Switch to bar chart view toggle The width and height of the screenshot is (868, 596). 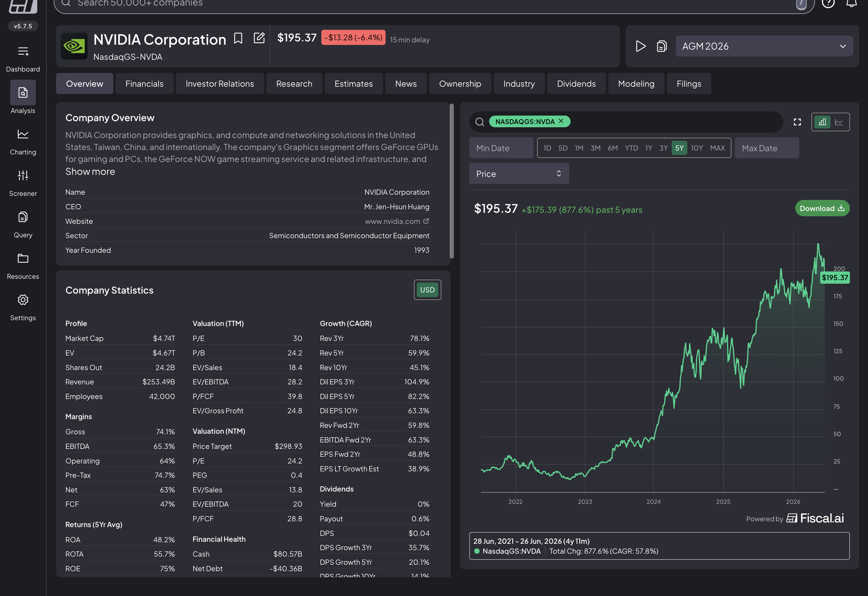click(822, 122)
